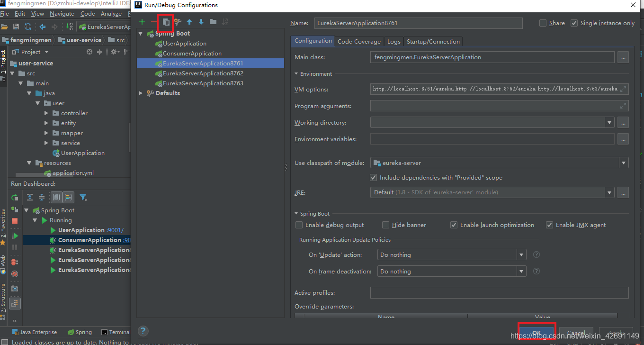Image resolution: width=644 pixels, height=345 pixels.
Task: Toggle group by status in Run Dashboard
Action: coord(68,198)
